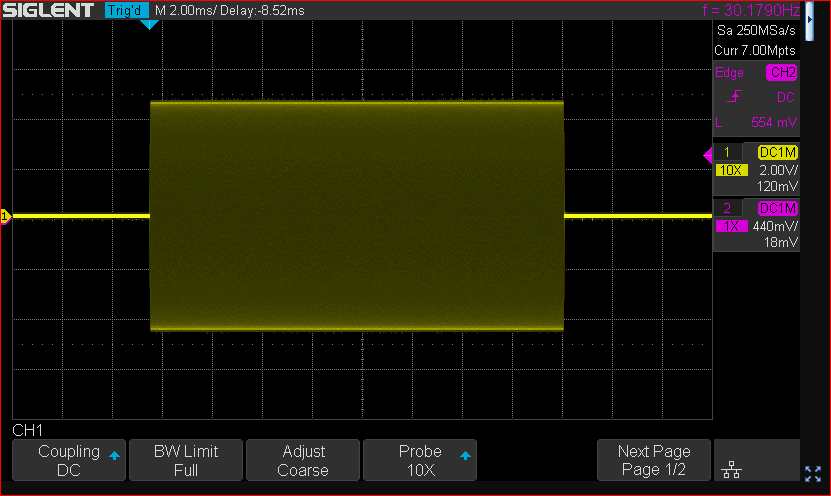The image size is (831, 496).
Task: Click the yellow burst waveform
Action: coord(357,216)
